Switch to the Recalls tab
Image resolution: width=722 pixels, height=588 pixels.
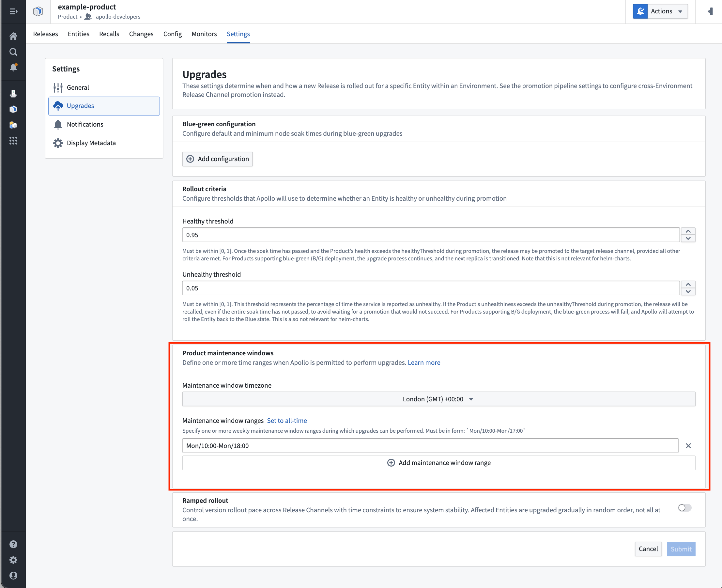[109, 34]
